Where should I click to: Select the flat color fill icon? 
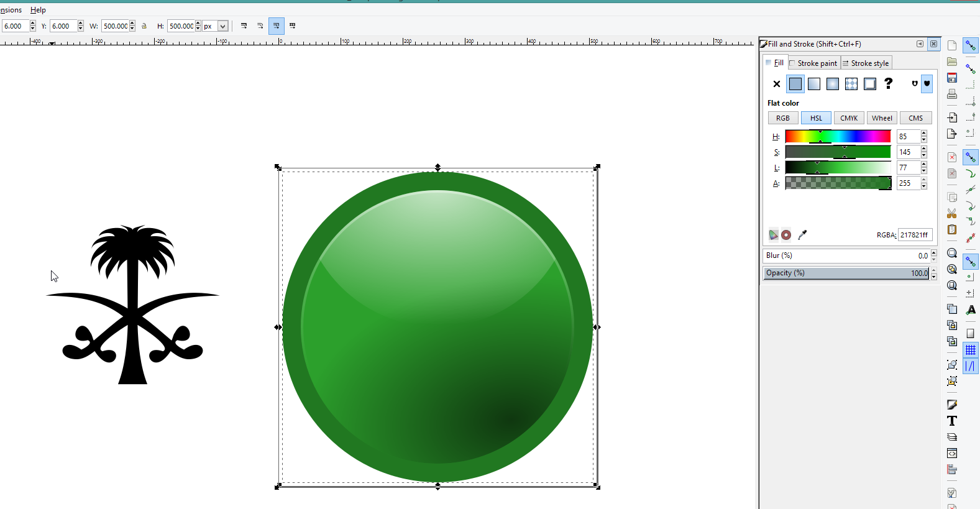point(795,84)
